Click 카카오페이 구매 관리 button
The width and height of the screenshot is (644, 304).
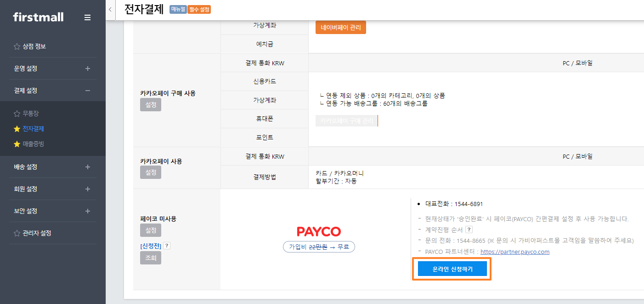(x=347, y=121)
